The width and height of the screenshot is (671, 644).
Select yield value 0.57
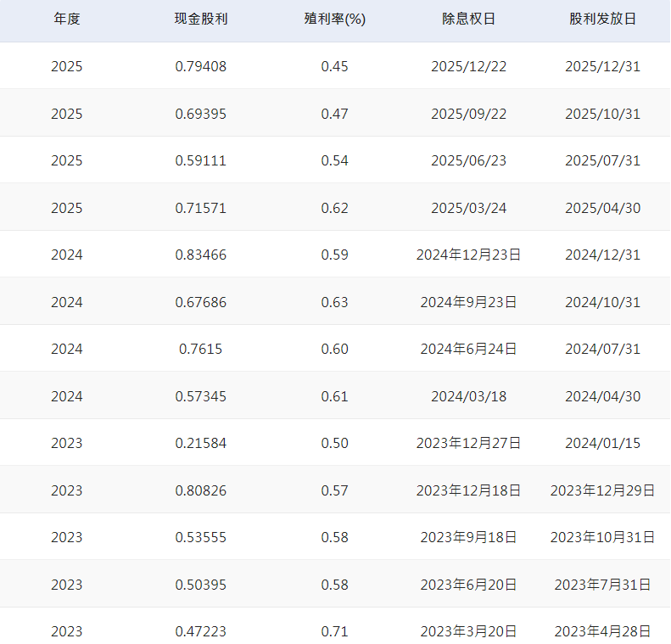pos(334,490)
